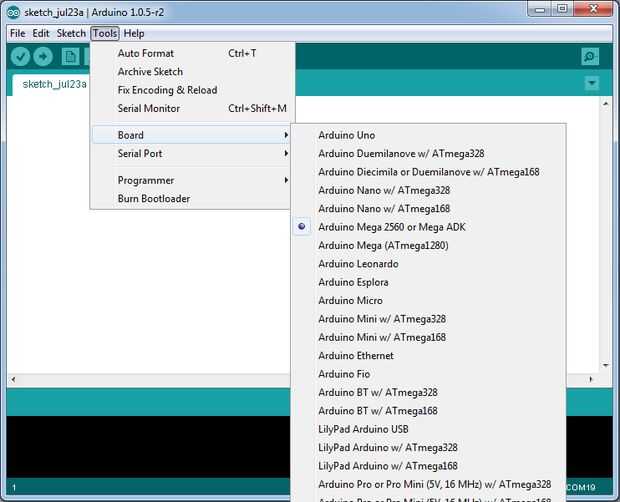Viewport: 620px width, 502px height.
Task: Select Arduino Micro board
Action: pyautogui.click(x=429, y=300)
